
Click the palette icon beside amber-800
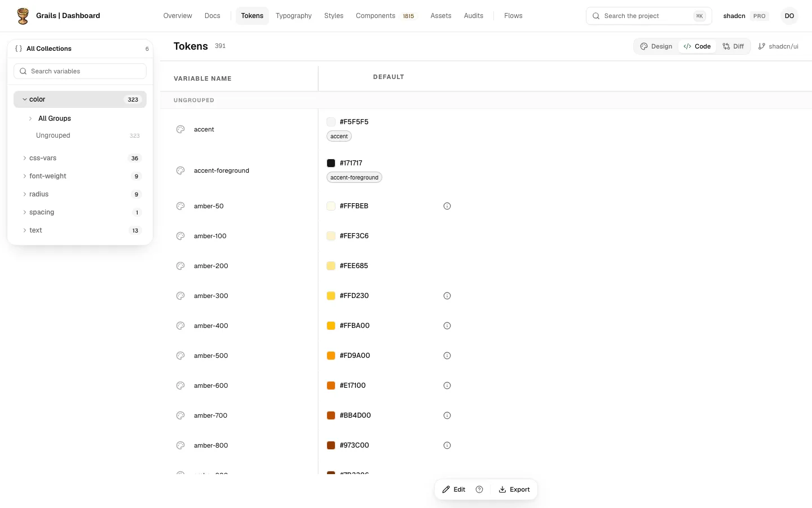180,445
